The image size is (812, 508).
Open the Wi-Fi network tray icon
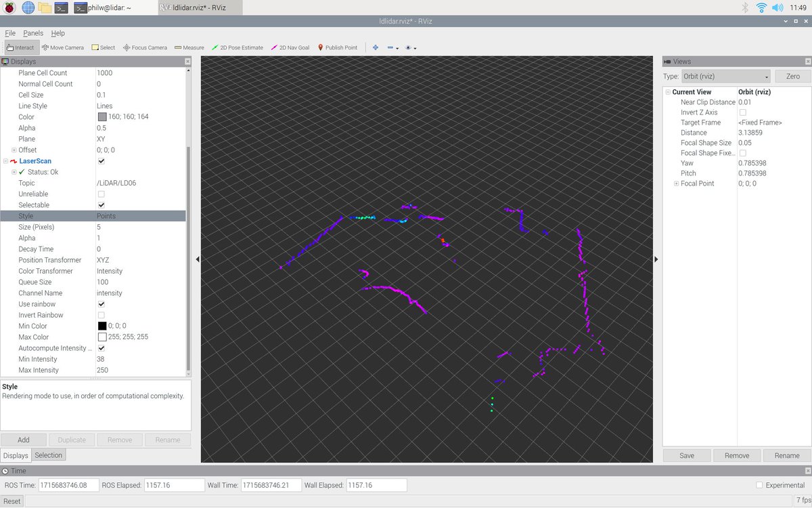pyautogui.click(x=761, y=7)
